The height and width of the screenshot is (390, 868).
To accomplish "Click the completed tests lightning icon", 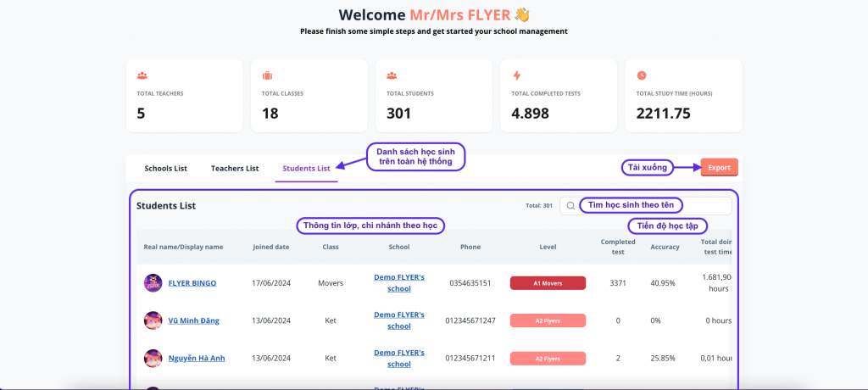I will (x=516, y=75).
